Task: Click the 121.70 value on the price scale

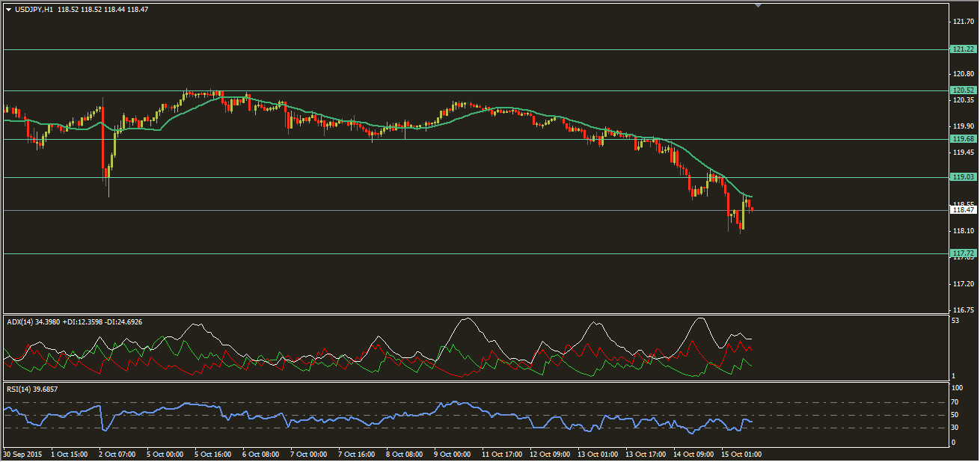Action: [x=962, y=22]
